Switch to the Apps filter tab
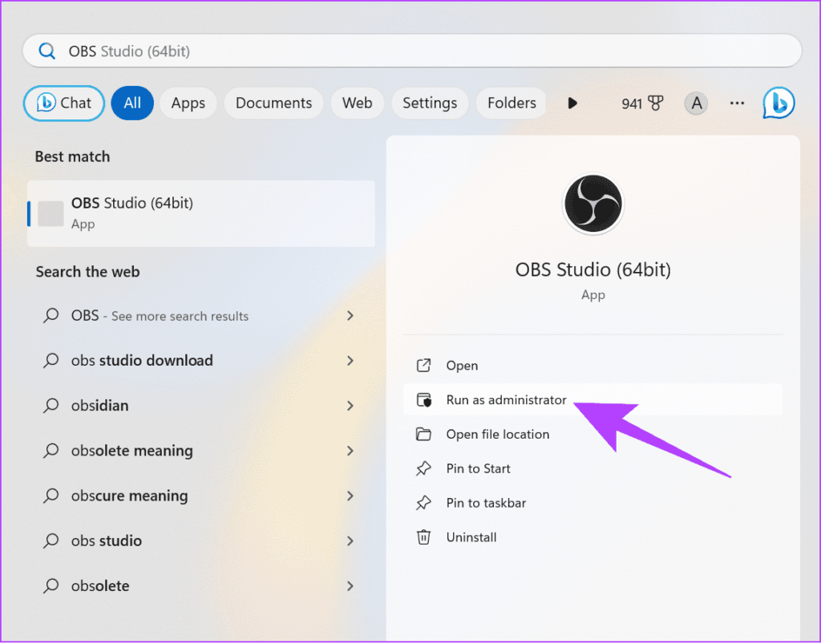 point(188,103)
